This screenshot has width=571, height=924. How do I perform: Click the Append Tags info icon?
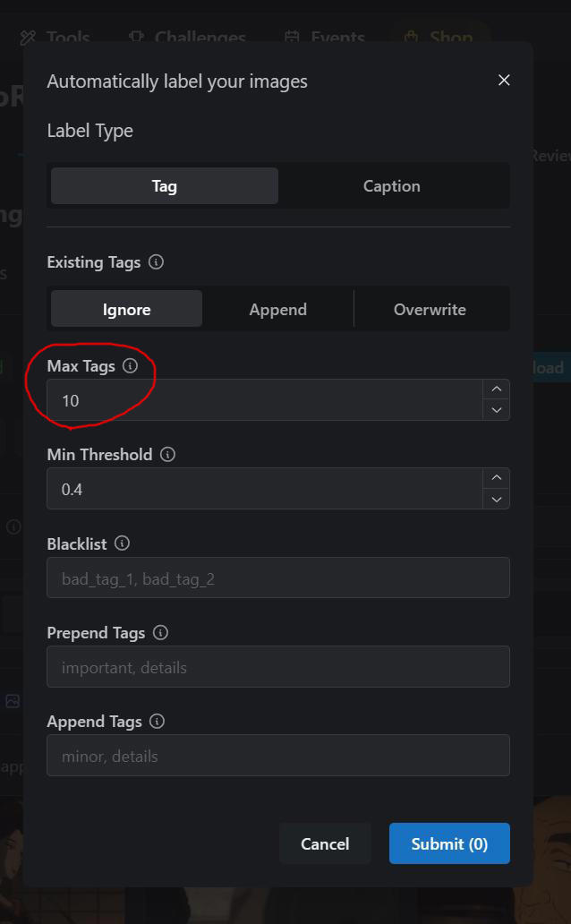(x=157, y=722)
